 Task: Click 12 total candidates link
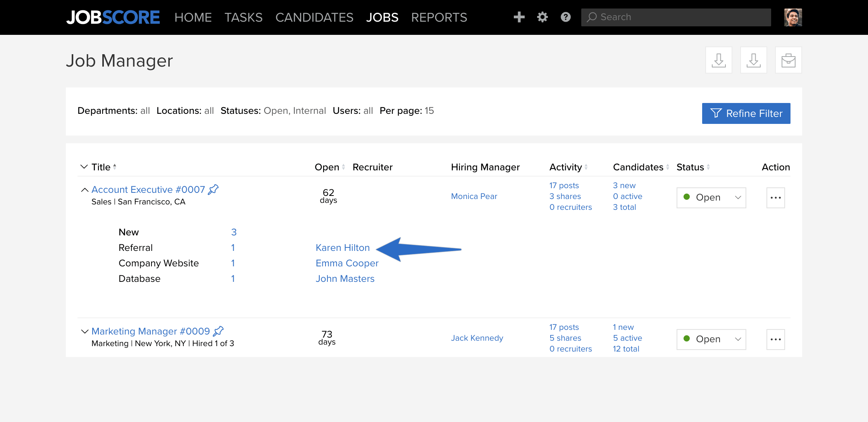[626, 349]
